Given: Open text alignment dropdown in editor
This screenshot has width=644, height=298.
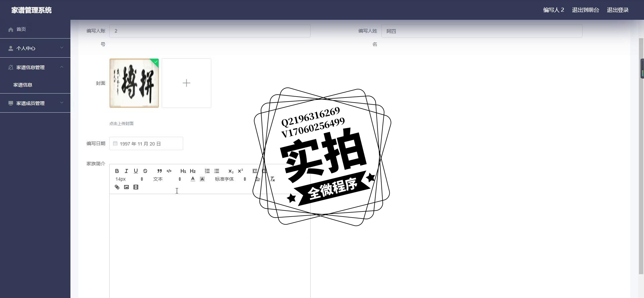Looking at the screenshot, I should 258,179.
